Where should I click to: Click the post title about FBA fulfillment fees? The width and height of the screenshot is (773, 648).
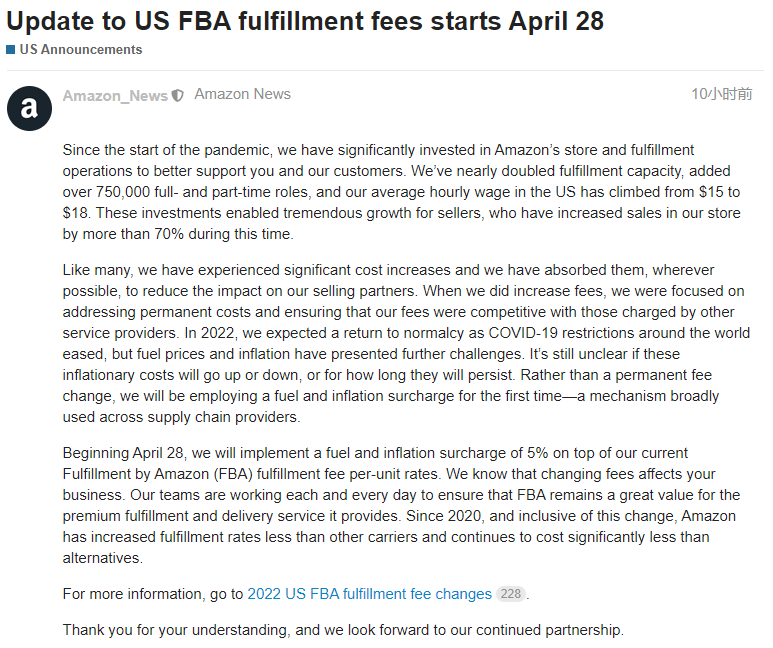(x=305, y=21)
